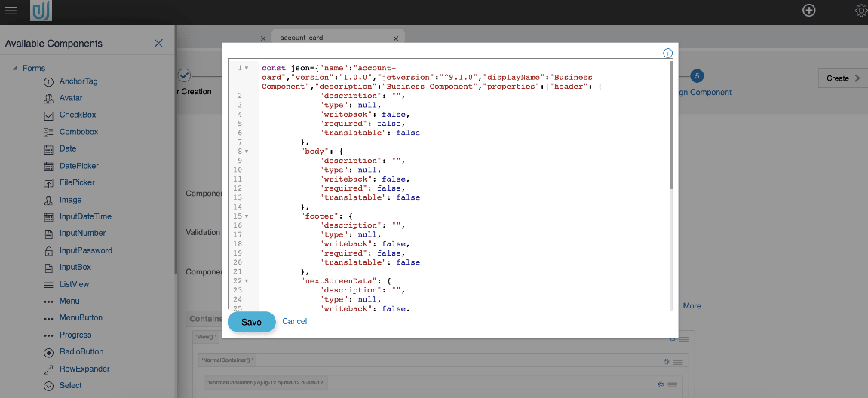The width and height of the screenshot is (868, 398).
Task: Open settings gear on 'NormalContainer() ' row
Action: [666, 362]
